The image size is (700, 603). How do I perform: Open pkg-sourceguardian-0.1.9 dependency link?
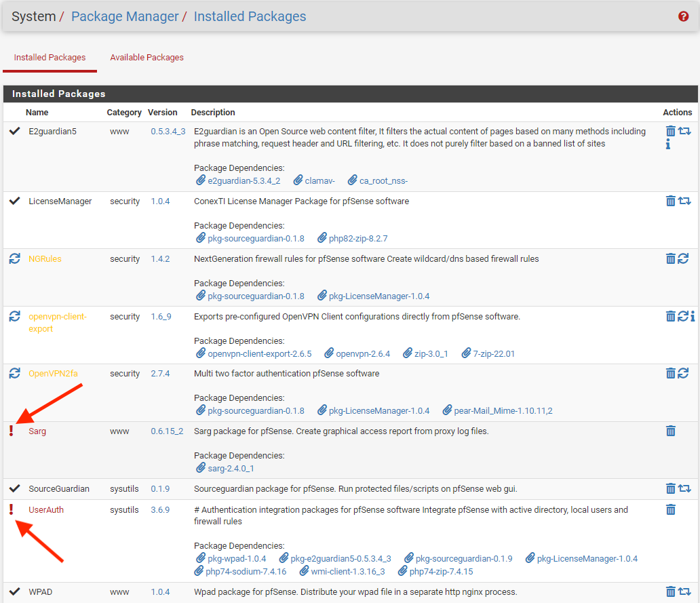tap(464, 558)
